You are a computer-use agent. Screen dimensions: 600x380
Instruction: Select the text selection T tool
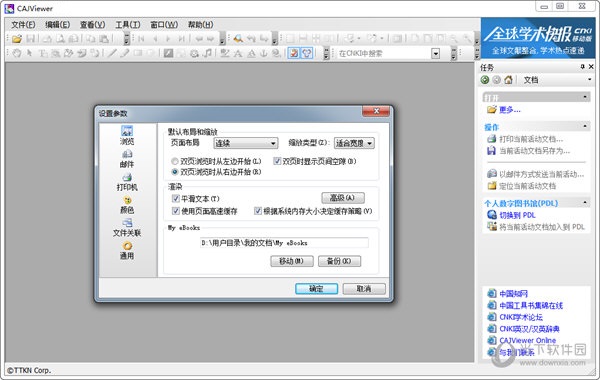pos(43,53)
